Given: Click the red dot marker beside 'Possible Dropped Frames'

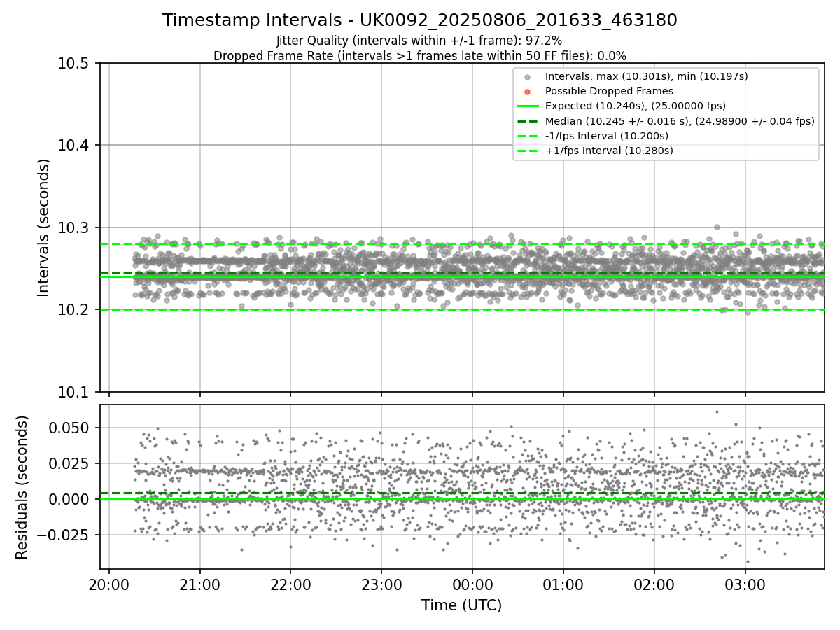Looking at the screenshot, I should (528, 91).
